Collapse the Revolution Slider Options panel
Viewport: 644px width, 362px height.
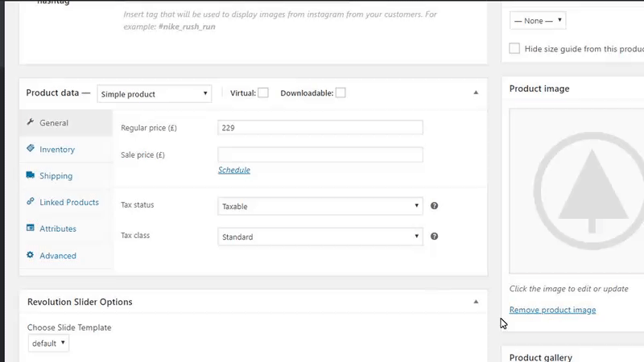point(476,302)
